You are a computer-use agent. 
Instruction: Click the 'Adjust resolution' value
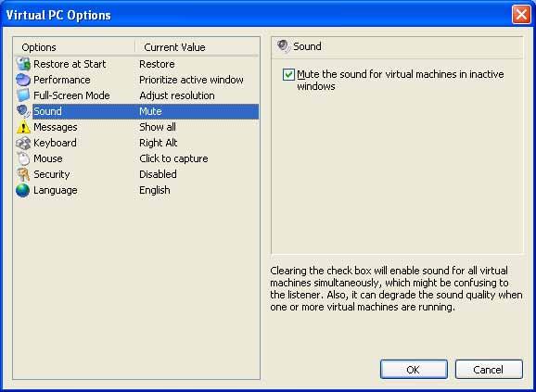[x=177, y=95]
